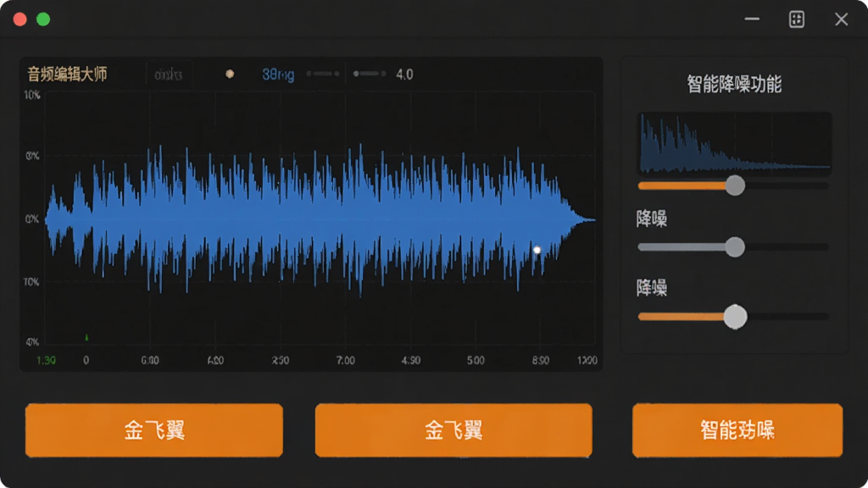868x488 pixels.
Task: Click the small mini-slider right after the blue 38mg value
Action: click(323, 74)
